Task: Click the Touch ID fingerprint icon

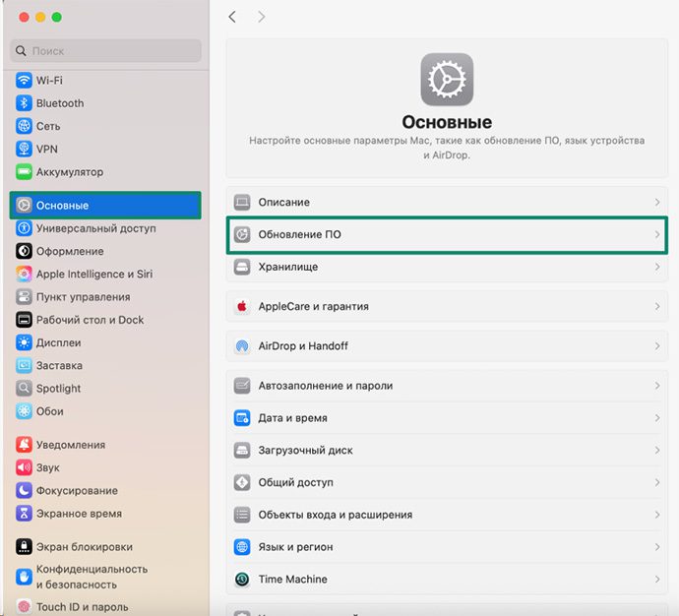Action: [x=24, y=607]
